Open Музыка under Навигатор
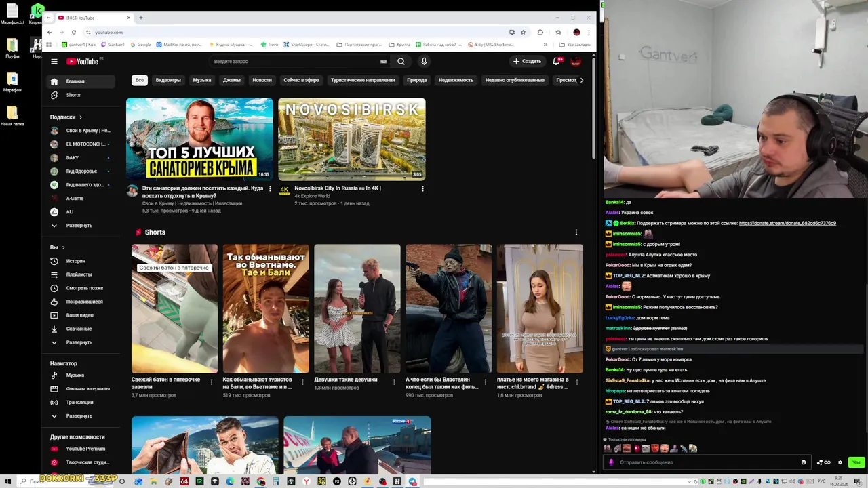 click(81, 375)
